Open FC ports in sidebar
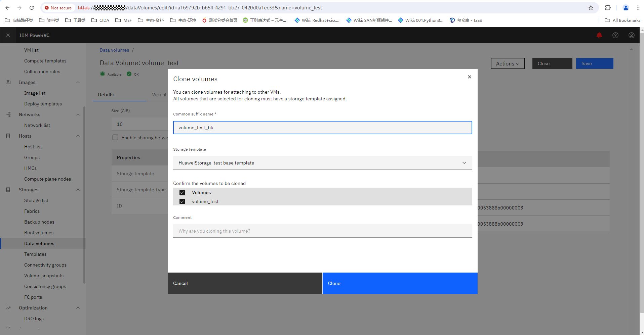This screenshot has width=644, height=335. pyautogui.click(x=33, y=297)
